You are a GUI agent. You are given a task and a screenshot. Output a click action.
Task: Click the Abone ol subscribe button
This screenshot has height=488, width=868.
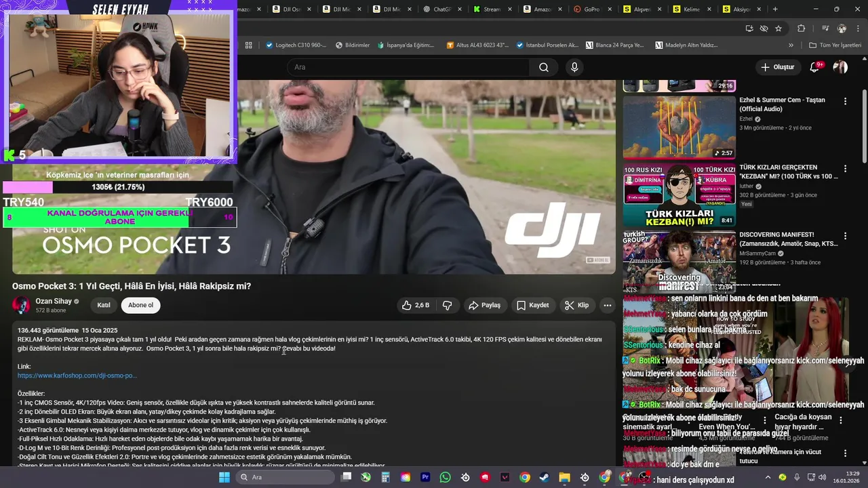click(x=141, y=305)
